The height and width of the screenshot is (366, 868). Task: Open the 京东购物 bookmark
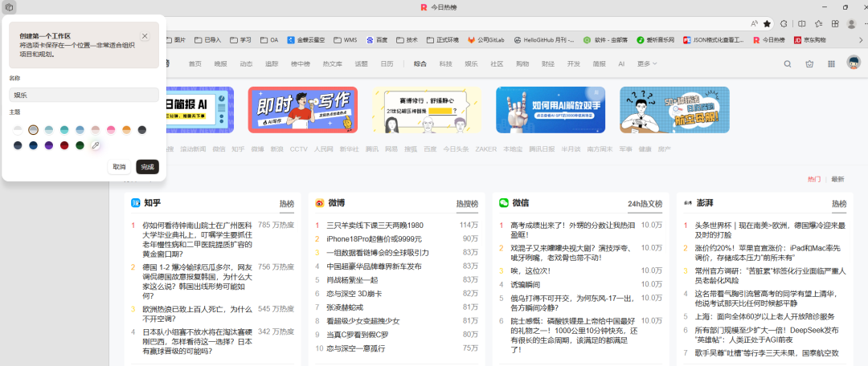coord(810,40)
